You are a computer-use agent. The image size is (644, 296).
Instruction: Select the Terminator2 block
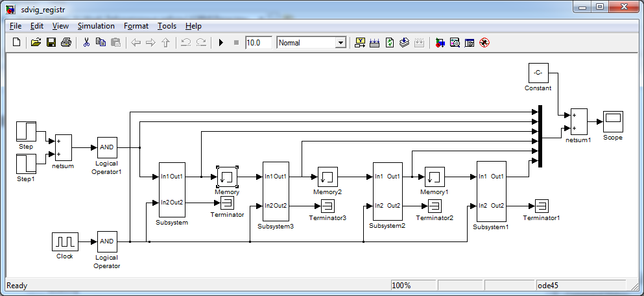[435, 206]
